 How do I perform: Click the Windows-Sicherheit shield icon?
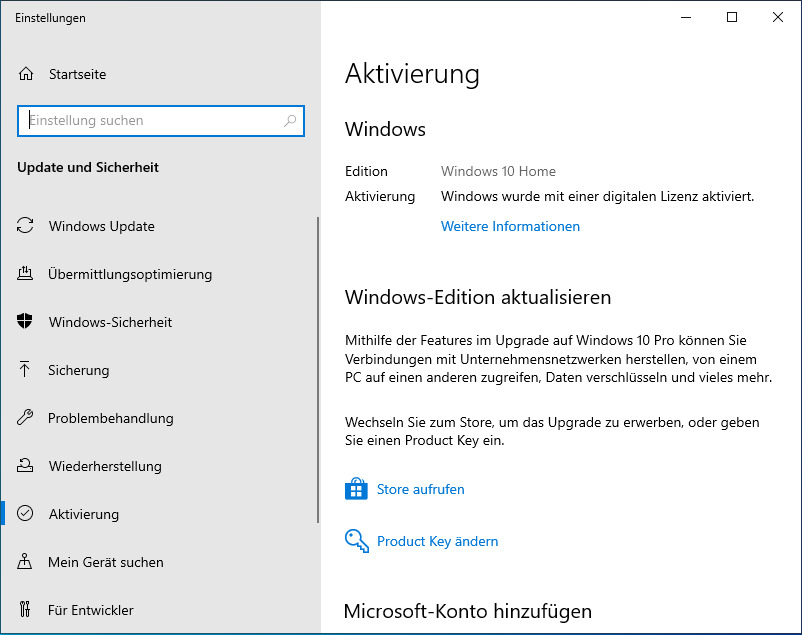[25, 321]
